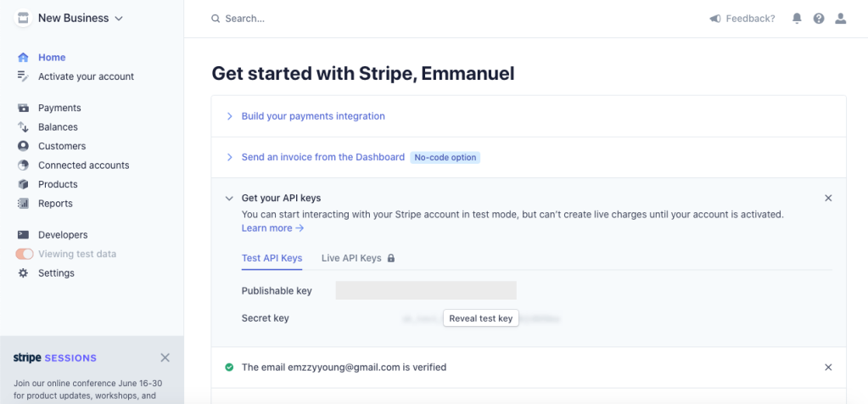
Task: Click the Home icon in sidebar
Action: click(23, 58)
